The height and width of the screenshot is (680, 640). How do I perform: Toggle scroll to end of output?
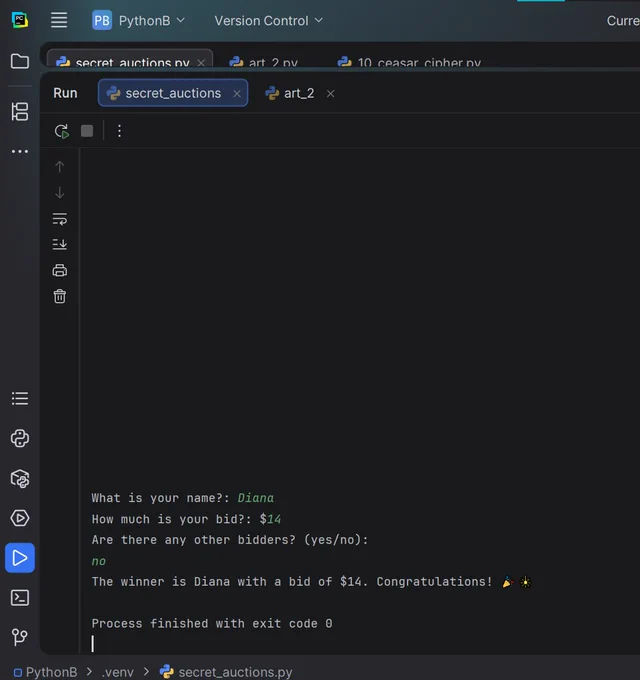[60, 244]
